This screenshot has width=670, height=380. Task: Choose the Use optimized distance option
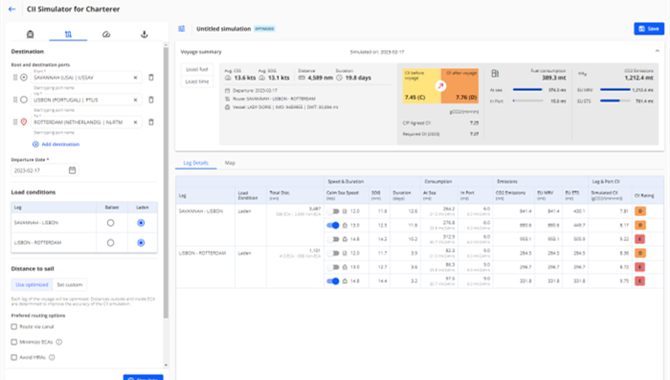[32, 285]
